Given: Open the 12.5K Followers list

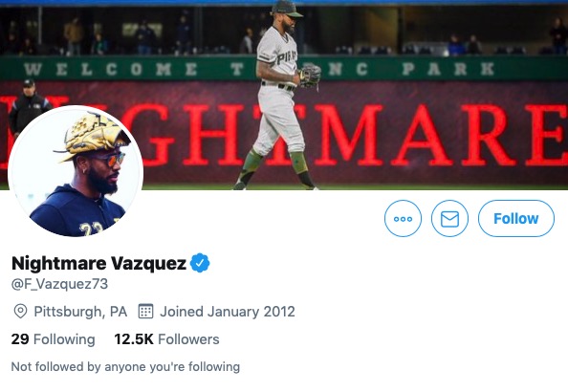Looking at the screenshot, I should 166,339.
